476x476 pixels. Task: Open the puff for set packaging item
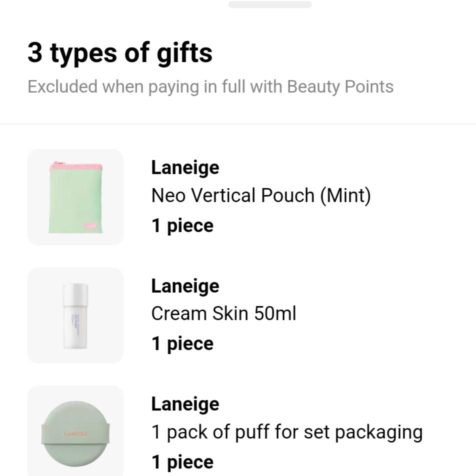287,431
